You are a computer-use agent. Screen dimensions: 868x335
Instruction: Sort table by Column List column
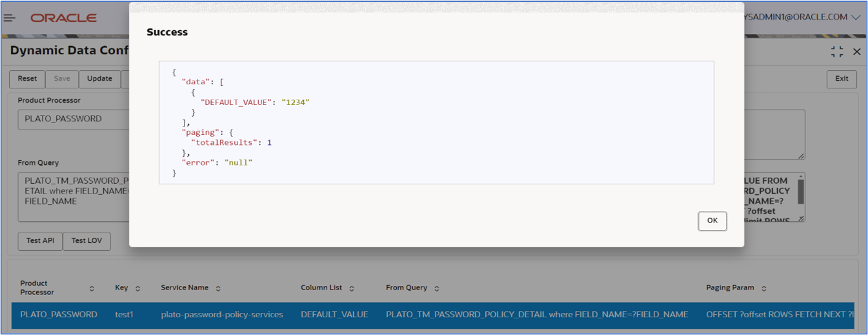[352, 288]
